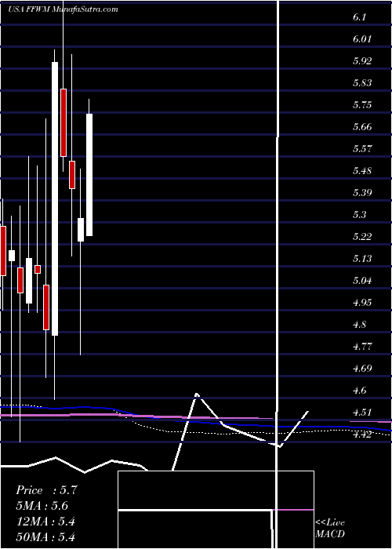Click the 5.13 price axis label
The height and width of the screenshot is (549, 392).
[x=362, y=259]
